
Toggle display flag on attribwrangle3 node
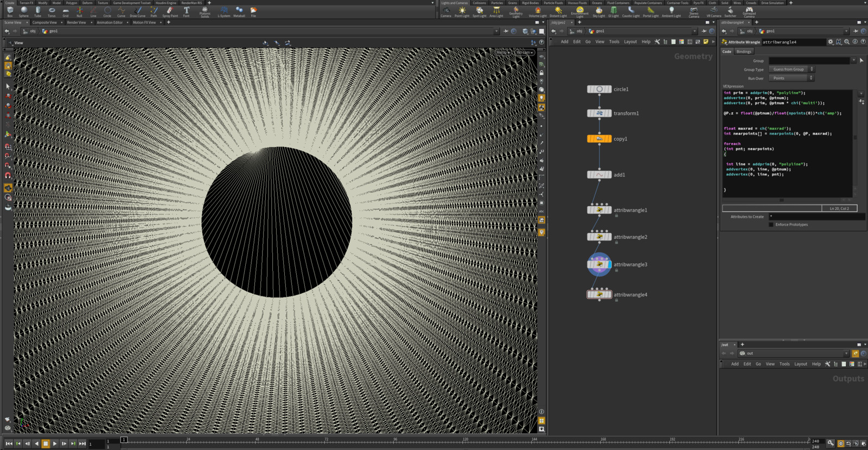(x=609, y=264)
